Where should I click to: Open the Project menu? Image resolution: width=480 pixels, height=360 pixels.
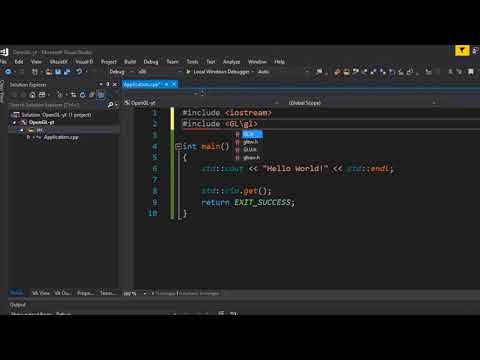(109, 62)
